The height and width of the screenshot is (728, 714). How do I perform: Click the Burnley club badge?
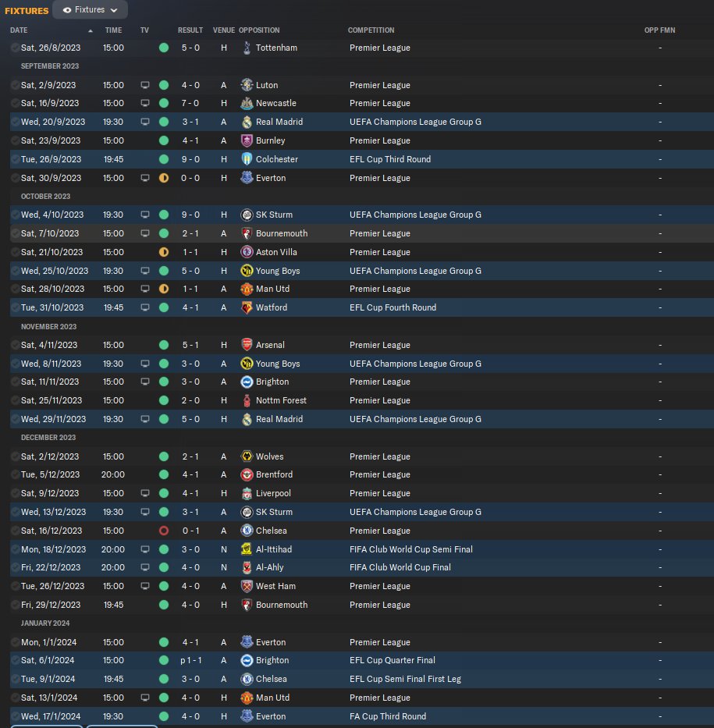(247, 140)
